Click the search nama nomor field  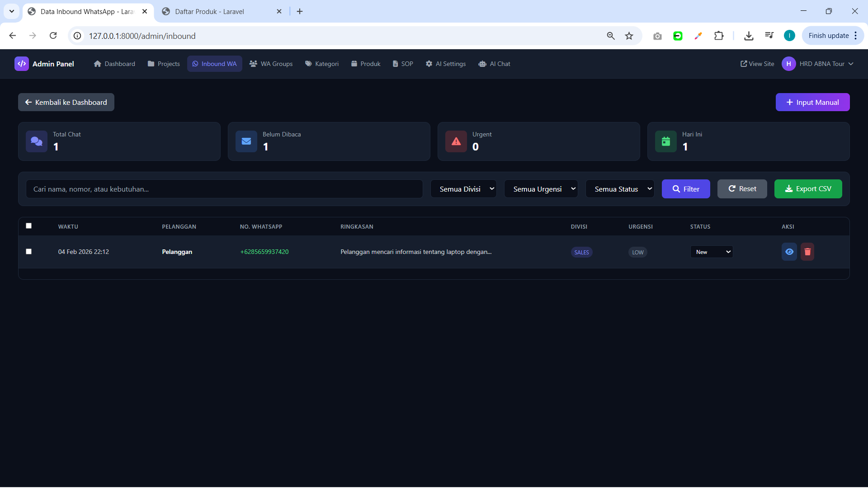click(x=224, y=189)
